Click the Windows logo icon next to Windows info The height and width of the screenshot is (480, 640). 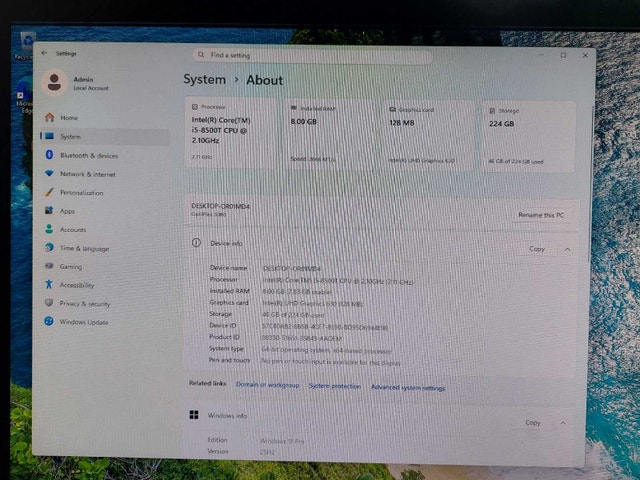click(194, 415)
